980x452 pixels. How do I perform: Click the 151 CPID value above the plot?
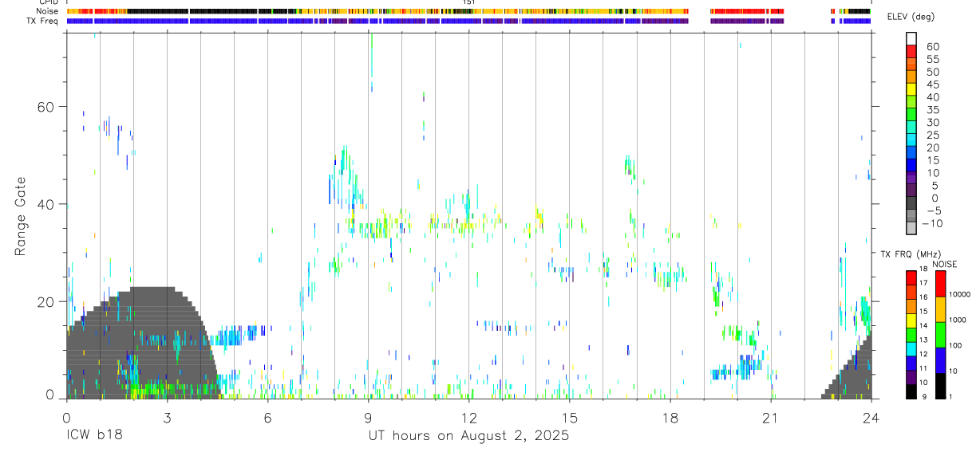(468, 2)
